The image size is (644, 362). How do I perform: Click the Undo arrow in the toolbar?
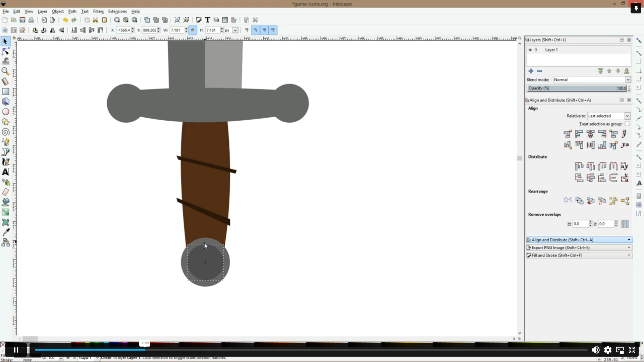(x=65, y=20)
